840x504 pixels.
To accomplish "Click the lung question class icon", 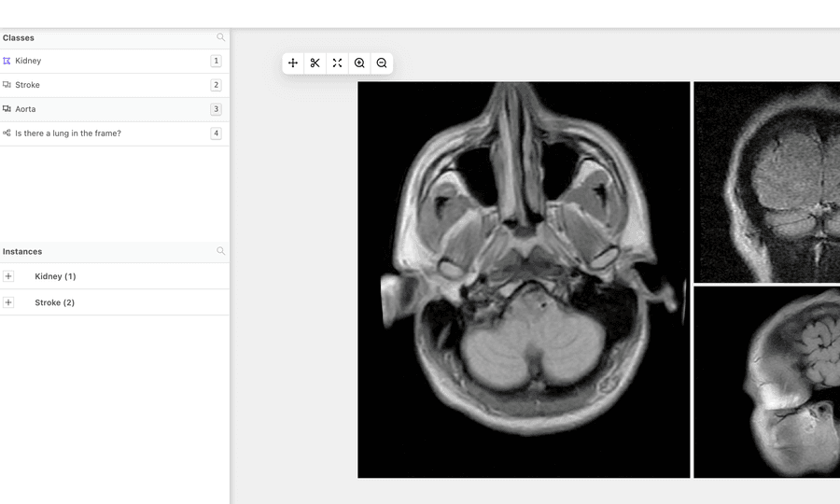I will click(7, 133).
